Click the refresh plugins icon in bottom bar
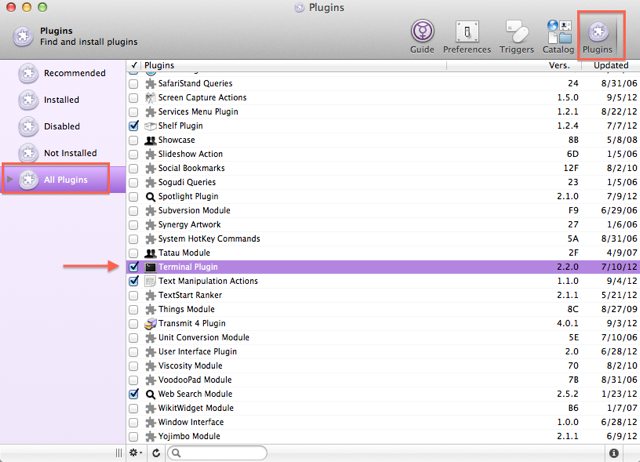The height and width of the screenshot is (462, 640). (156, 453)
